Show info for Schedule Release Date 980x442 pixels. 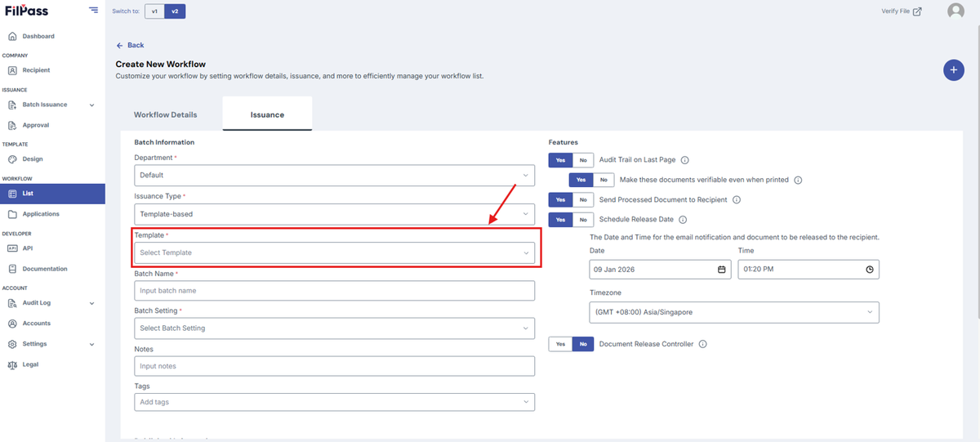click(683, 220)
